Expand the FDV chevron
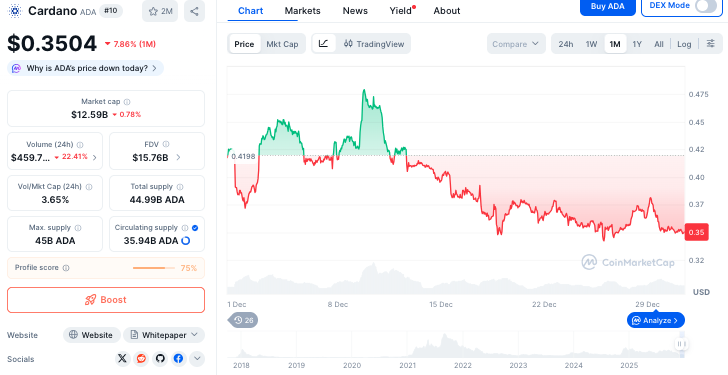This screenshot has height=375, width=728. [178, 158]
